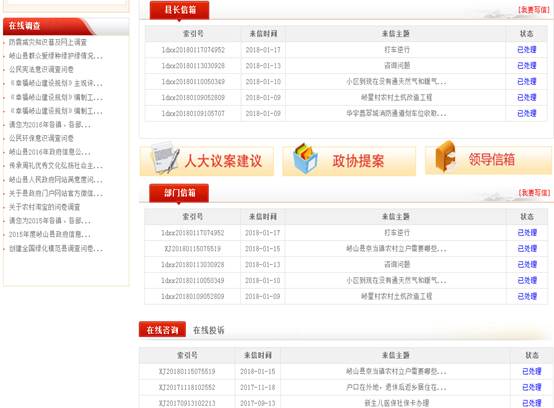Click 已处理 status for the 2018-01-13 县长信箱 letter
The height and width of the screenshot is (408, 554).
pos(526,66)
